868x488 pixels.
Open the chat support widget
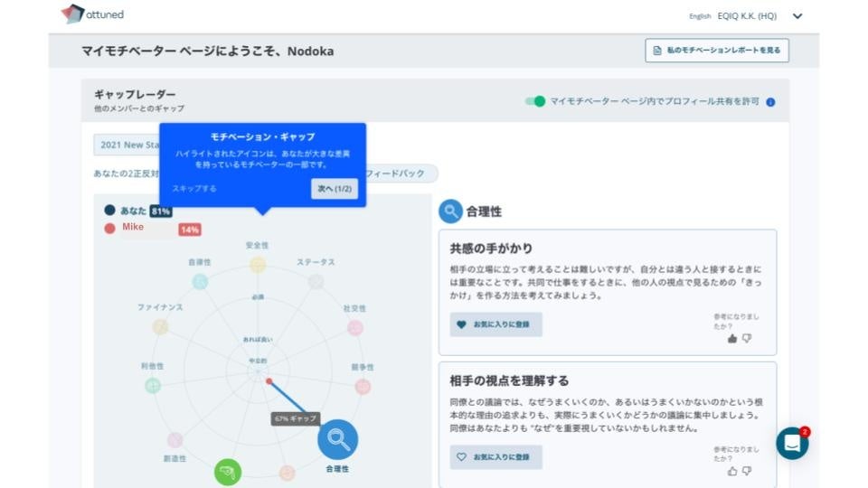792,443
